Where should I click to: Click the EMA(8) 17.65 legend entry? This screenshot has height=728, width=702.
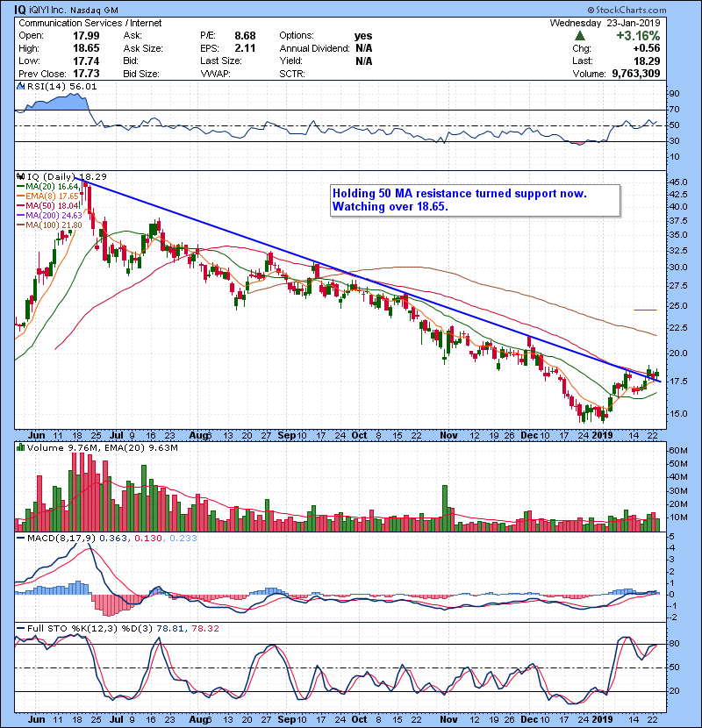[x=48, y=196]
